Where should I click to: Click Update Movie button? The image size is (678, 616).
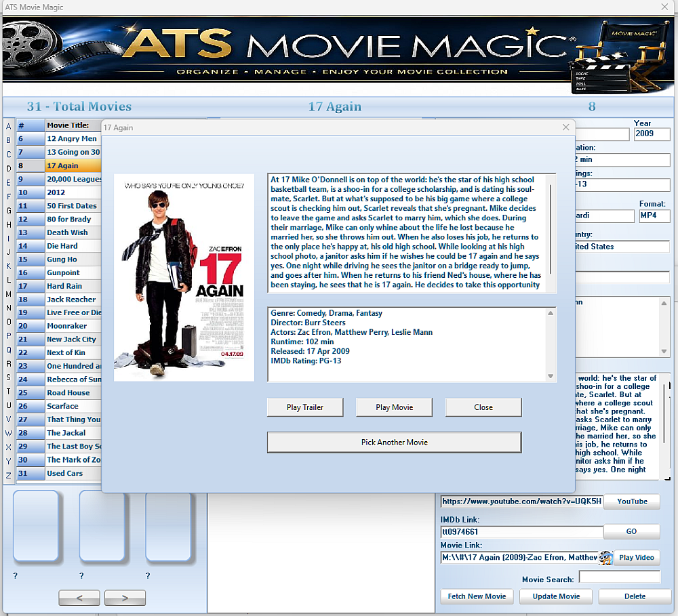point(556,596)
